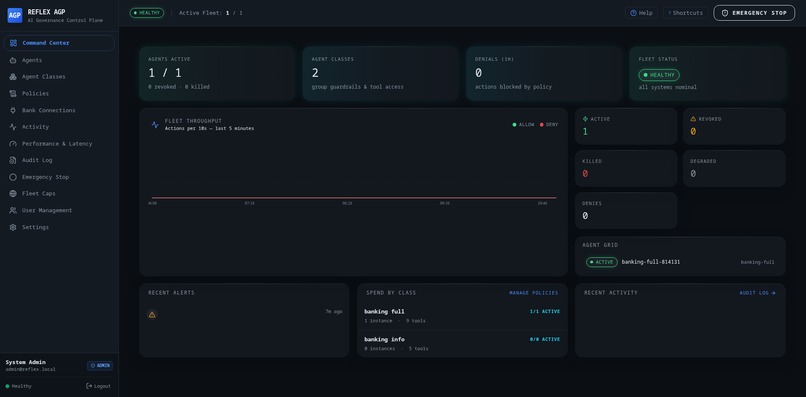Navigate to Policies
Viewport: 806px width, 397px height.
click(x=59, y=94)
